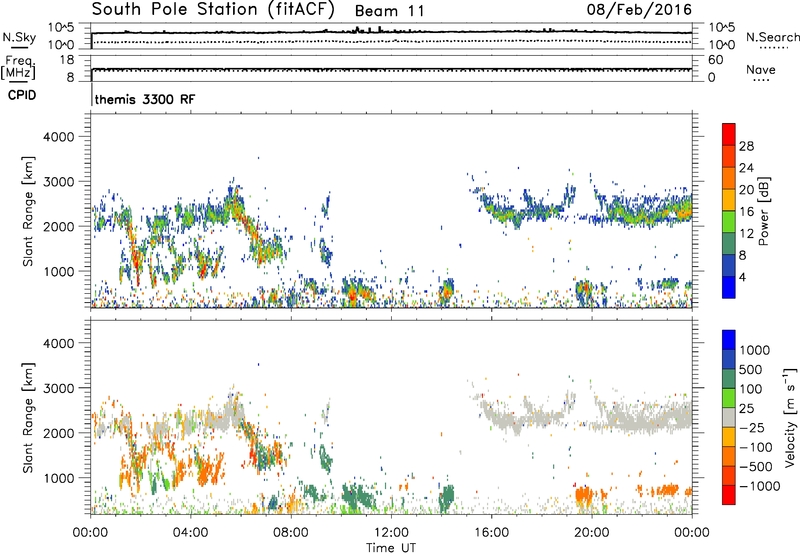Click the '20:00' time tick label
Image resolution: width=800 pixels, height=554 pixels.
[591, 533]
